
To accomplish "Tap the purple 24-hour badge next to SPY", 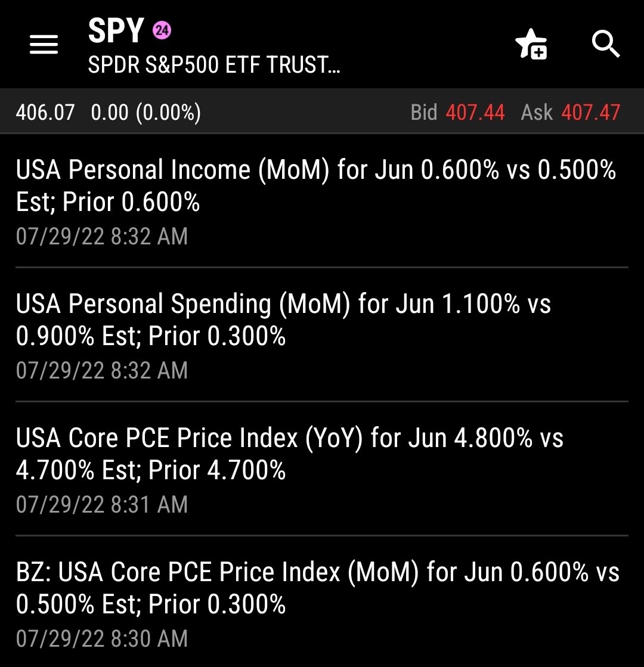I will 162,30.
